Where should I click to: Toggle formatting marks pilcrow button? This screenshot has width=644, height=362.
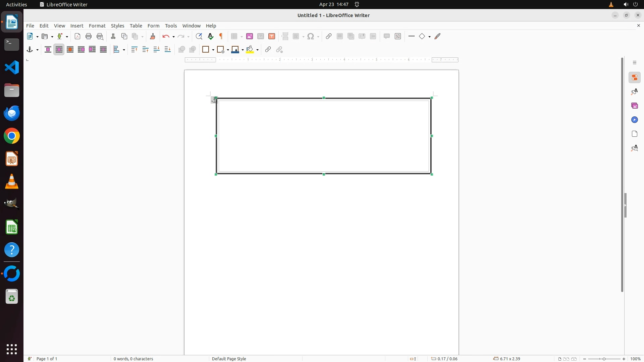point(221,37)
